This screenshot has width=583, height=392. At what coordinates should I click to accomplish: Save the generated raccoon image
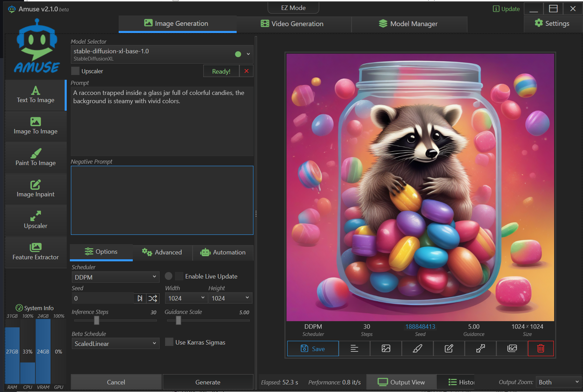coord(313,349)
